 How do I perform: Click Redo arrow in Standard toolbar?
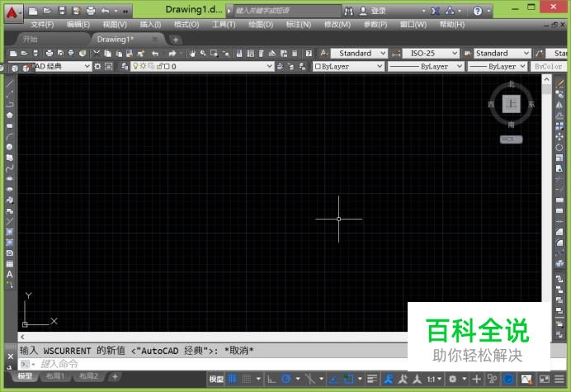click(172, 54)
